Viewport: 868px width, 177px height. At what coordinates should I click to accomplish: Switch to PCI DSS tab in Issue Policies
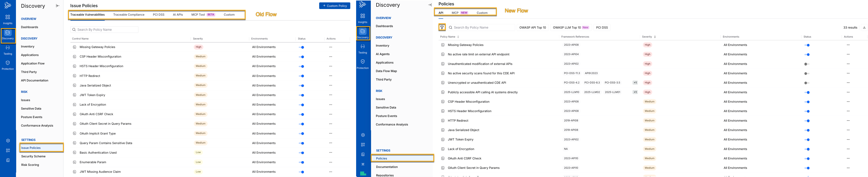point(158,15)
